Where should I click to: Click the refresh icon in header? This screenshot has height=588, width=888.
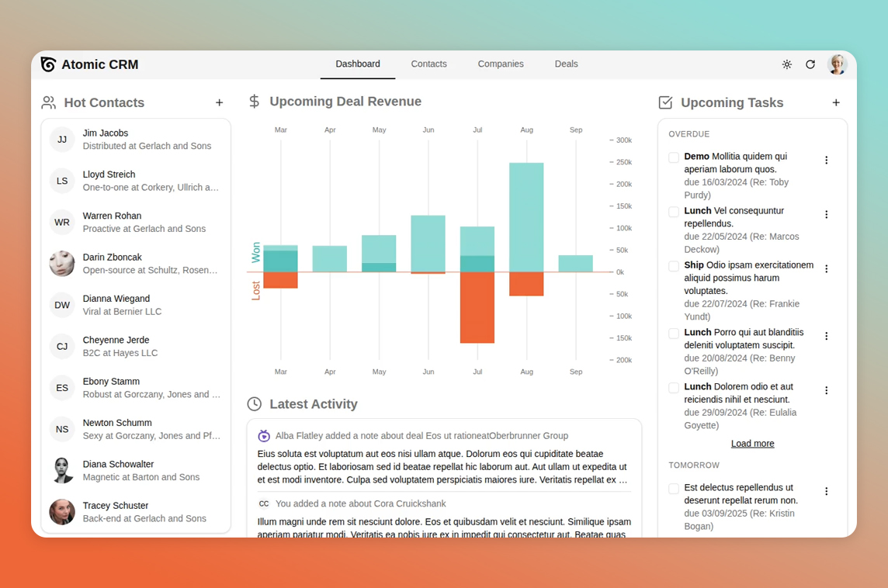(x=810, y=64)
